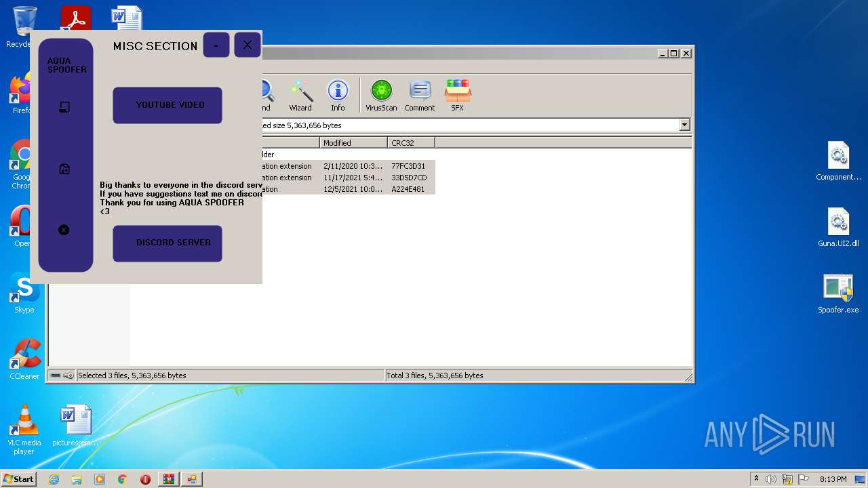
Task: Open the Windows Start menu
Action: click(18, 479)
